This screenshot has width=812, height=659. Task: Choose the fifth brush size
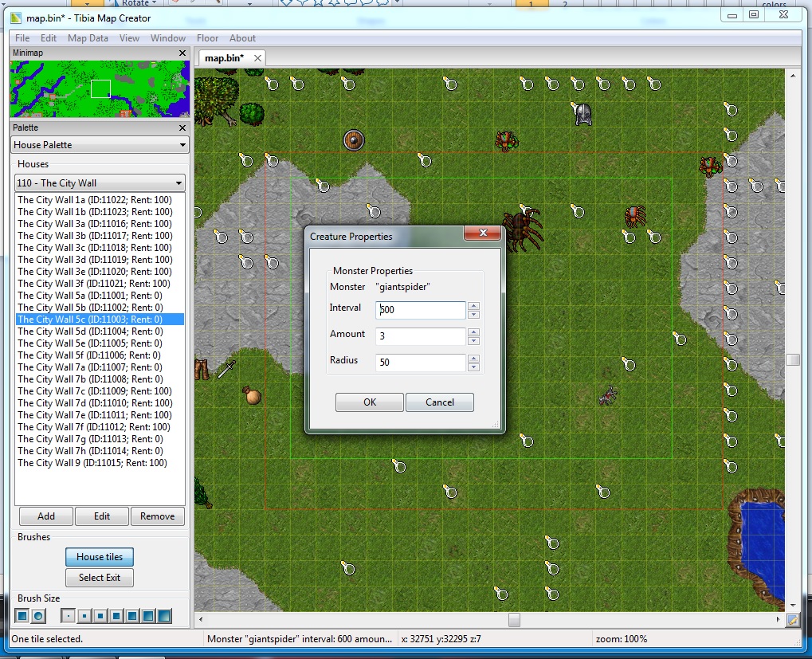(132, 616)
